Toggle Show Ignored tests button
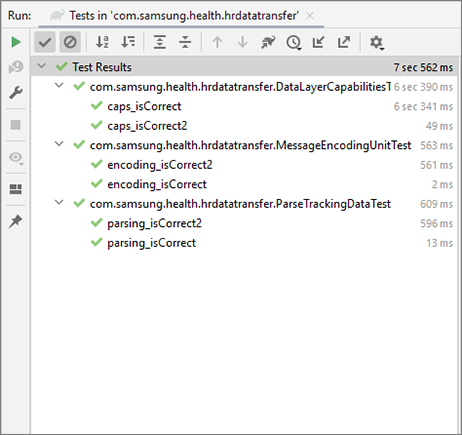The height and width of the screenshot is (435, 462). click(70, 42)
